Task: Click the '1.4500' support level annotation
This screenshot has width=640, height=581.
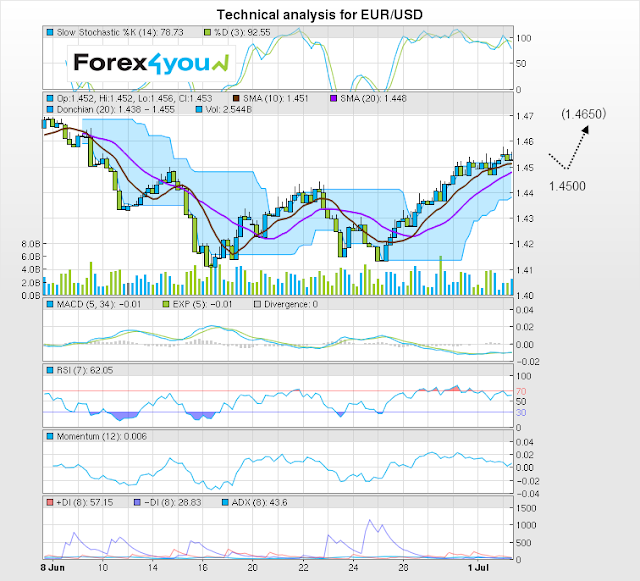Action: 567,187
